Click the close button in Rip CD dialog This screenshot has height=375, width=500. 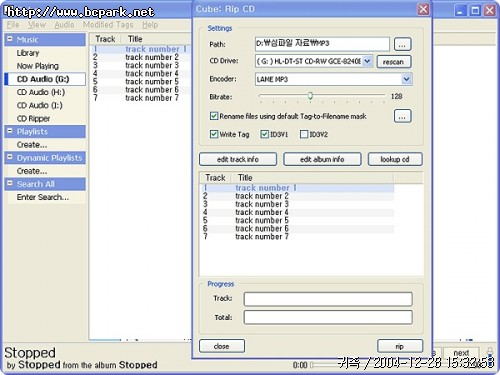click(x=222, y=346)
